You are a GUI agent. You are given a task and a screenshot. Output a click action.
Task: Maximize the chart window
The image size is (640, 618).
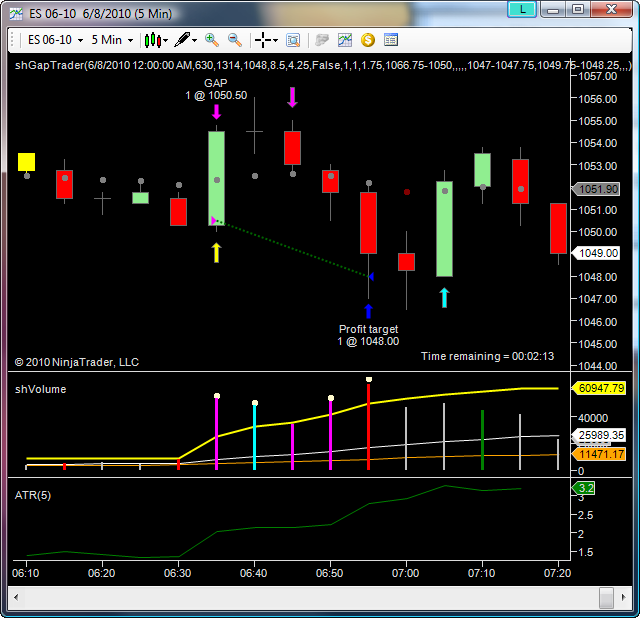(578, 9)
